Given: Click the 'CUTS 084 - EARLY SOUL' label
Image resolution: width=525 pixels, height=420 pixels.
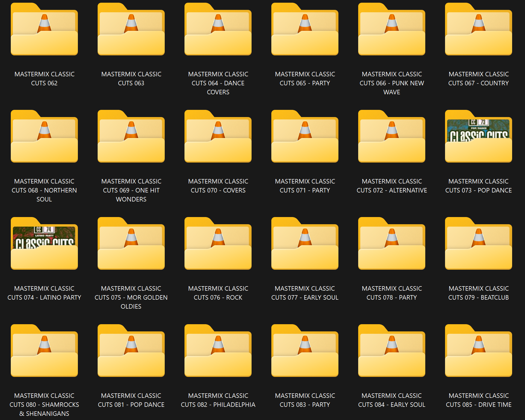Looking at the screenshot, I should tap(392, 404).
